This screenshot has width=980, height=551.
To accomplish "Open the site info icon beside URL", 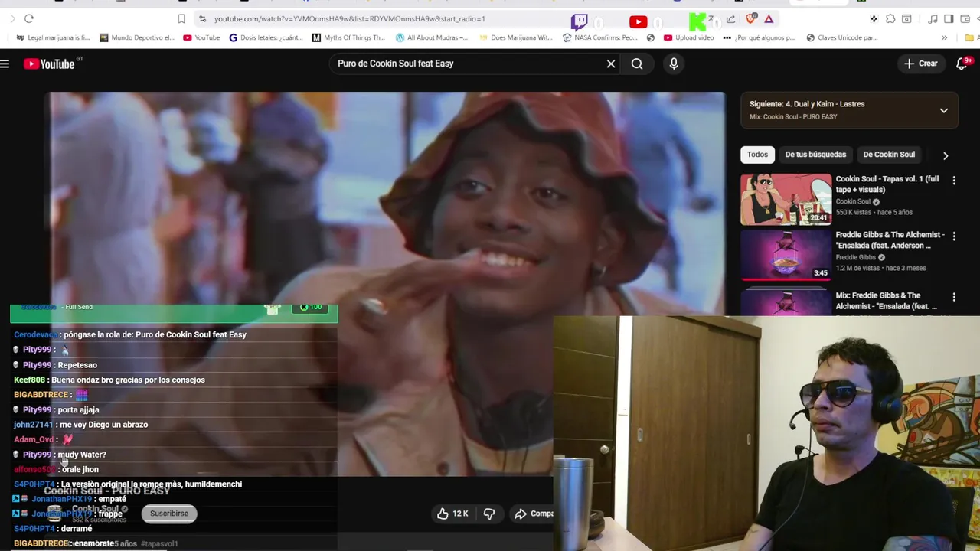I will [x=202, y=18].
